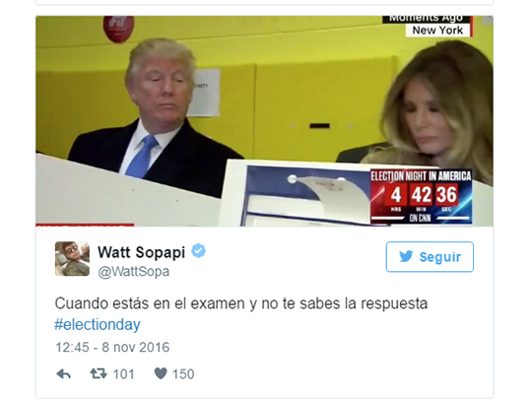532x400 pixels.
Task: Click the 36 seconds countdown digit
Action: pos(446,195)
